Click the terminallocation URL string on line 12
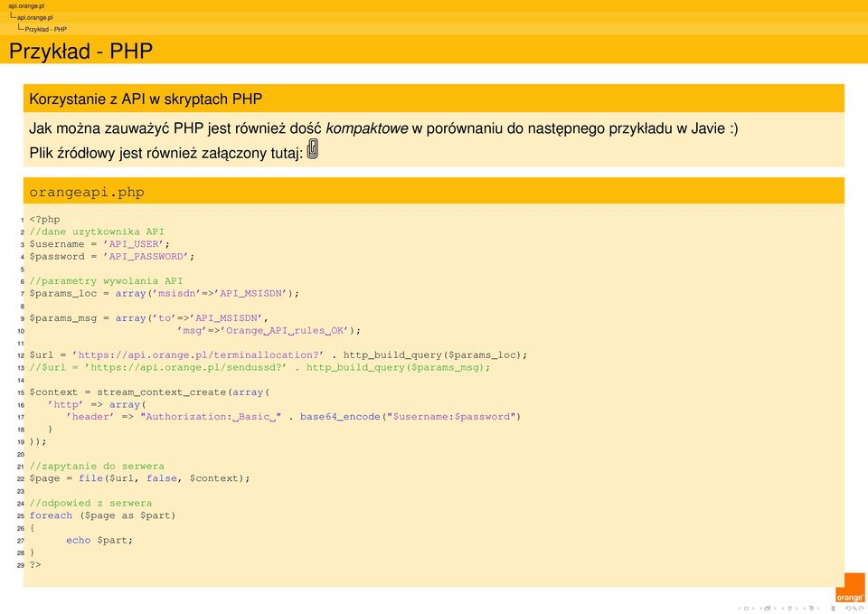Image resolution: width=868 pixels, height=614 pixels. 199,354
